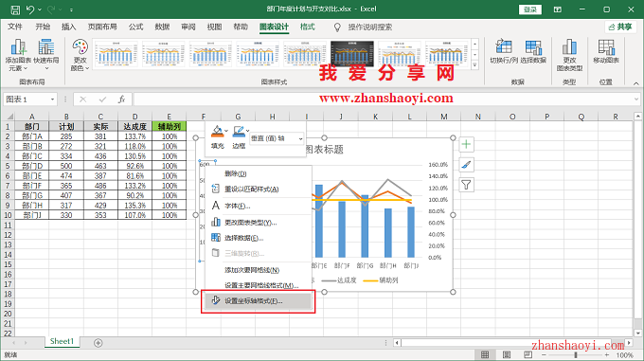Switch to Page Break Preview icon
644x361 pixels.
[x=528, y=354]
